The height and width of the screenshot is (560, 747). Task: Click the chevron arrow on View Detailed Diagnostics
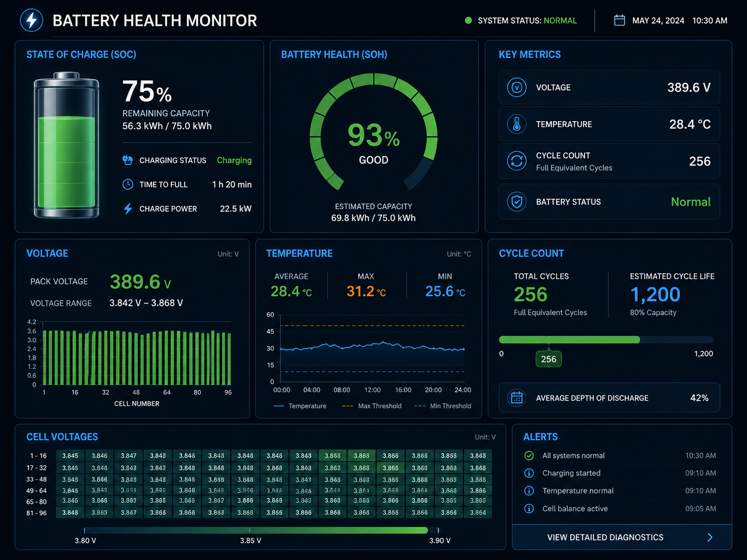[x=710, y=537]
